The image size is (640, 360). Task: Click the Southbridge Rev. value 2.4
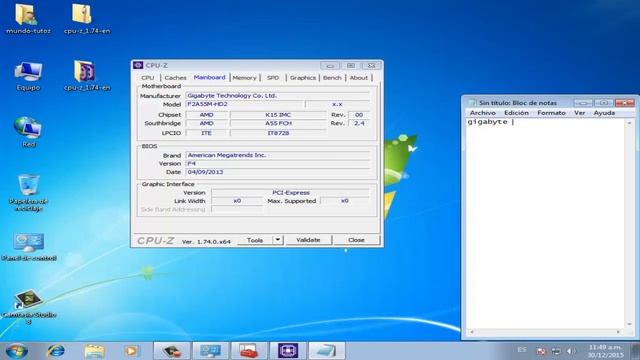359,123
